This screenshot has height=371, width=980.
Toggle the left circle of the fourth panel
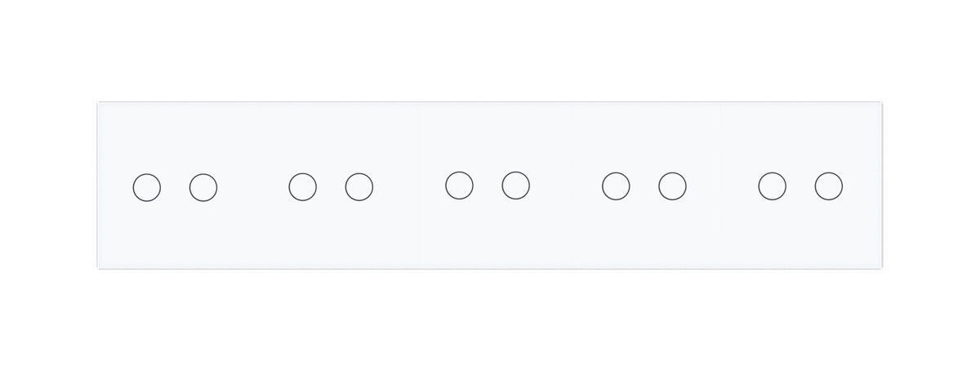[616, 186]
